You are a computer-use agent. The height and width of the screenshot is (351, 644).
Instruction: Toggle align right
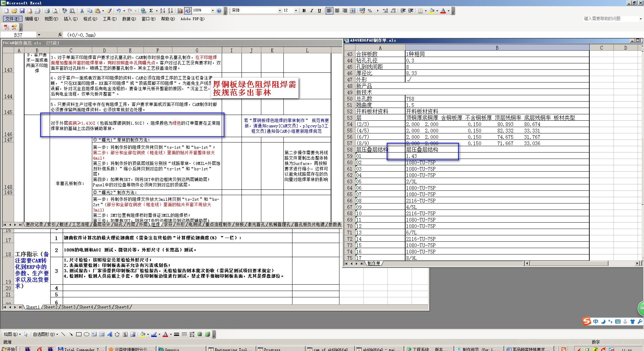click(x=345, y=11)
